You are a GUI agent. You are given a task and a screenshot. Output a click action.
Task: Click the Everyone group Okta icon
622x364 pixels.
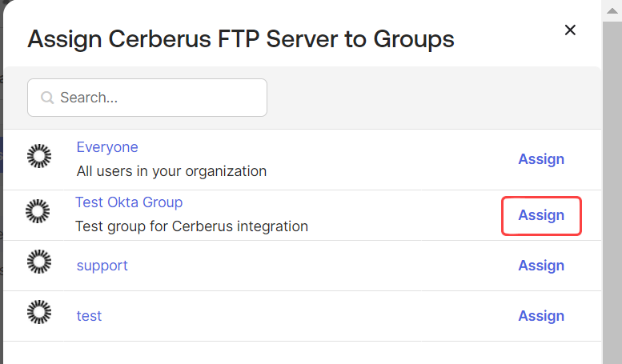39,156
